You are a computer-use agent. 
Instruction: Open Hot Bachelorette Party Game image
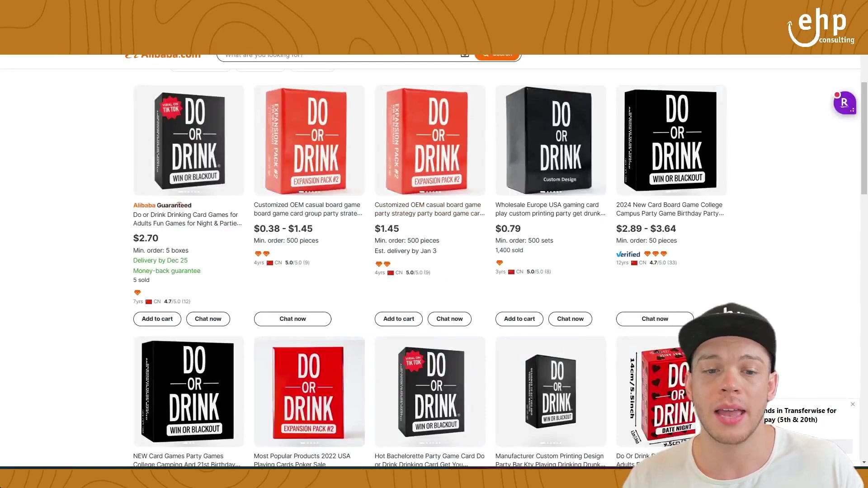[x=430, y=391]
